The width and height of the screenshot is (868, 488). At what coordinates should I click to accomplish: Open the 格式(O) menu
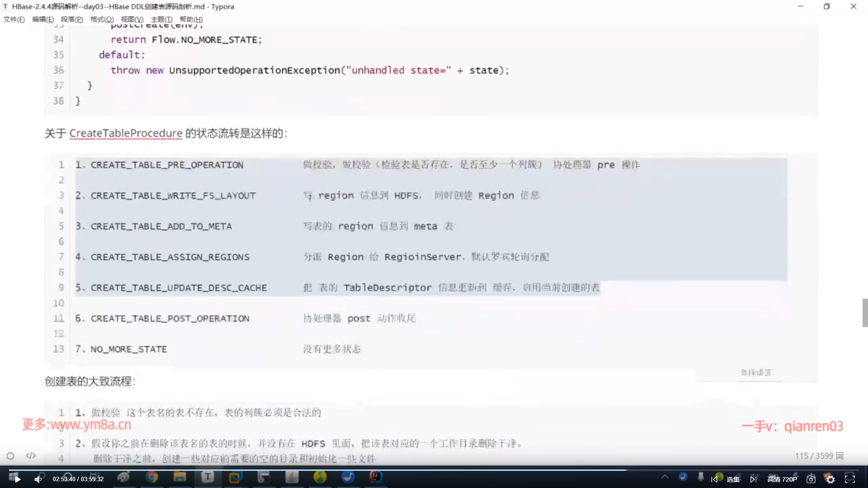[102, 19]
